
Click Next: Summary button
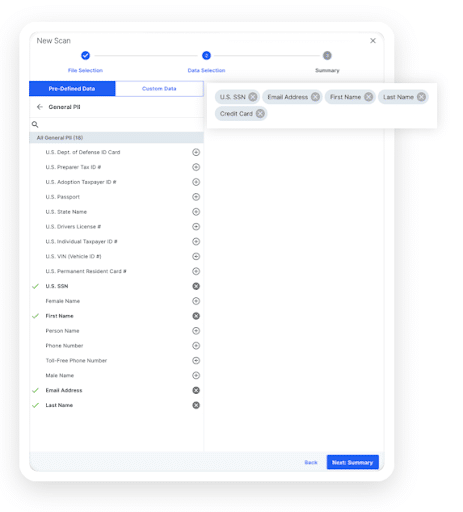tap(352, 462)
